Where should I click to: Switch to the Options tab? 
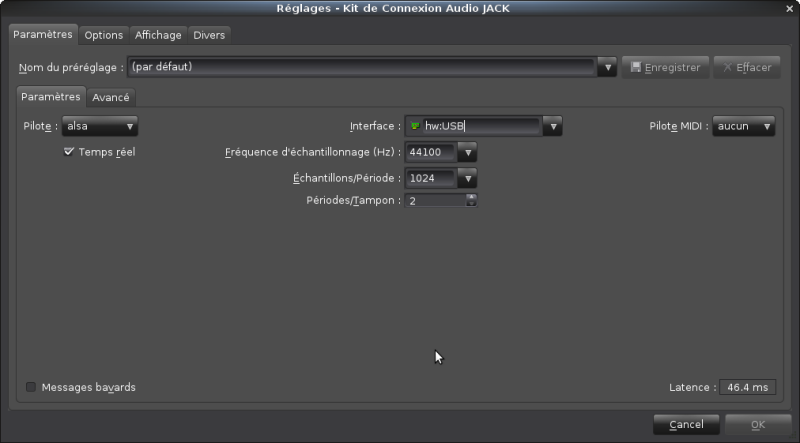tap(104, 35)
